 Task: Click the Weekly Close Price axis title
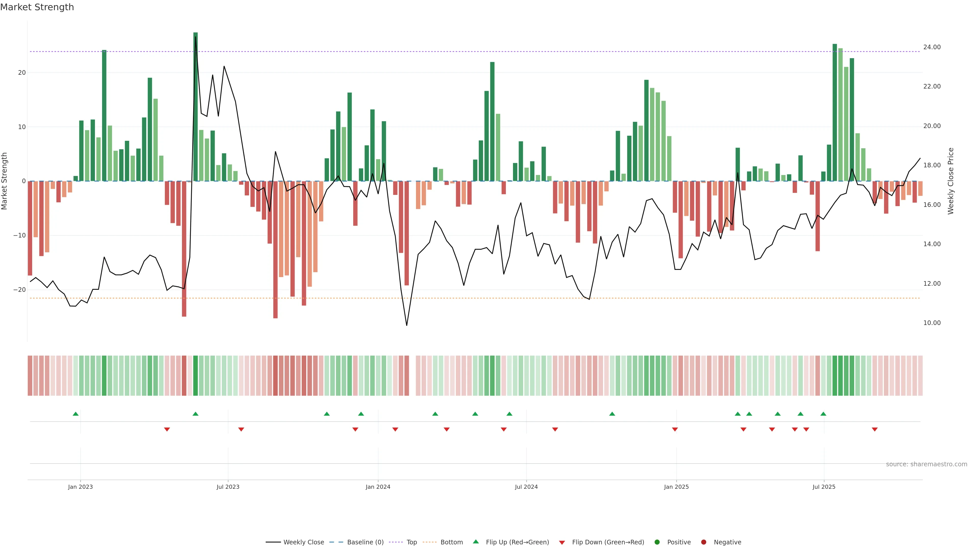(x=951, y=181)
